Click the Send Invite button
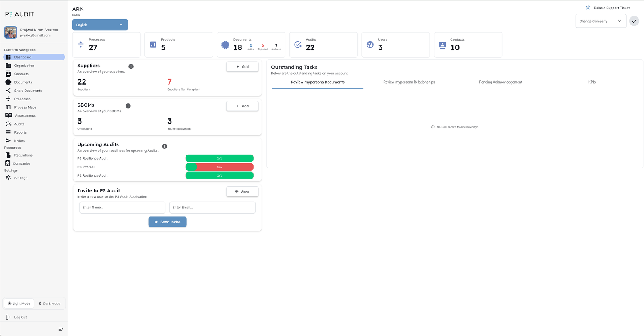 click(x=167, y=222)
